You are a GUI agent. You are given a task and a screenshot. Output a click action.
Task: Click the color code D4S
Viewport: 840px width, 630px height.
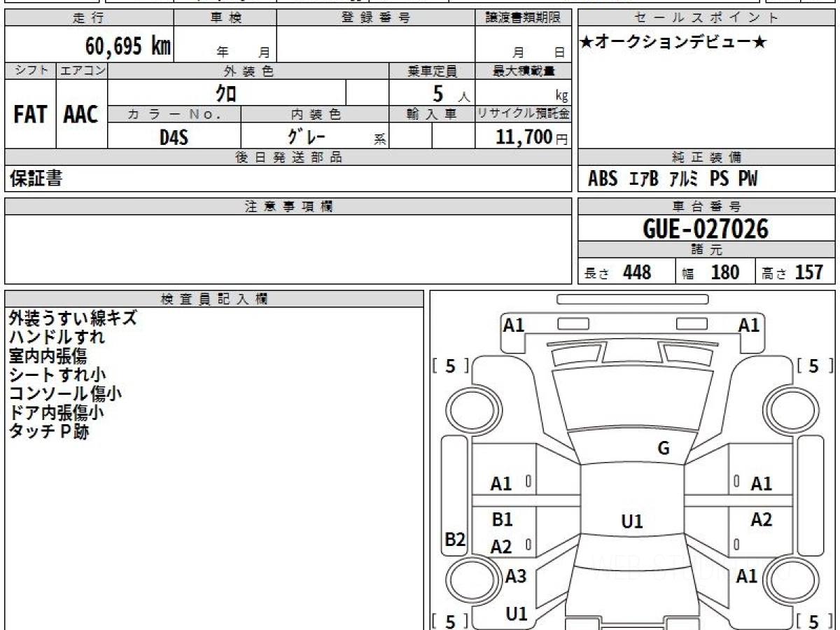tap(174, 137)
